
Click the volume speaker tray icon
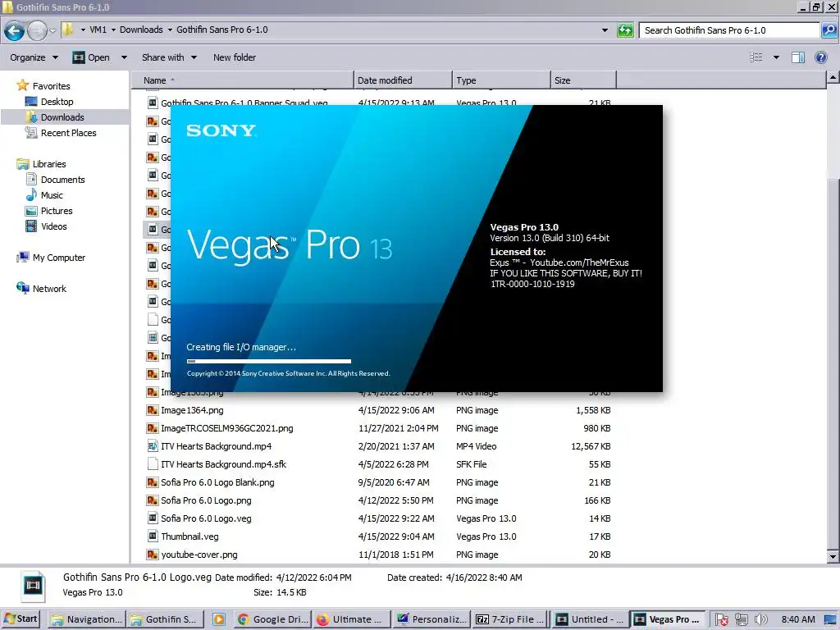pyautogui.click(x=760, y=619)
